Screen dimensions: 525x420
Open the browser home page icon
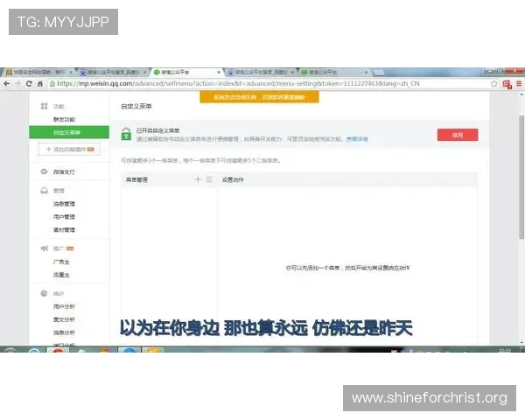click(x=40, y=84)
